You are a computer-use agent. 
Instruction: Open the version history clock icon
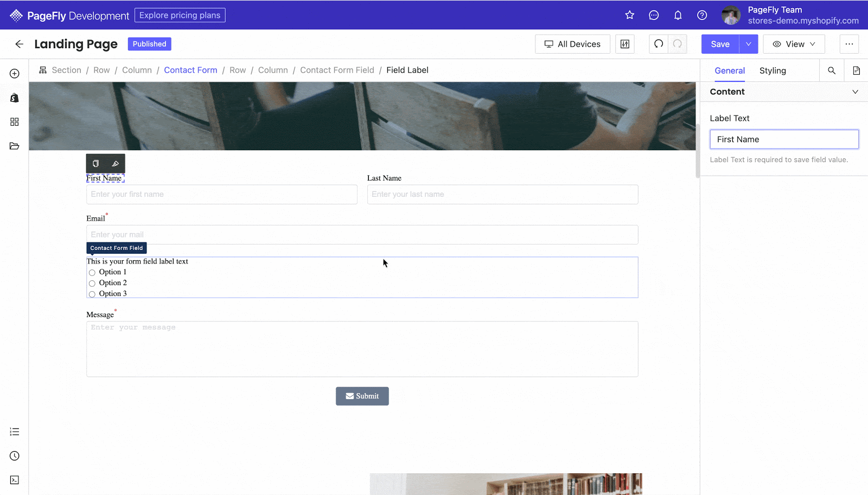(15, 456)
